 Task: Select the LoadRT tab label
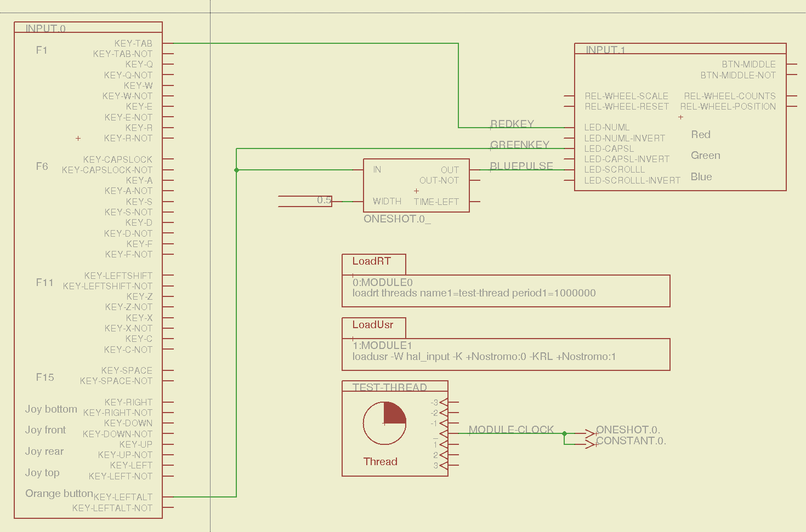pos(371,261)
